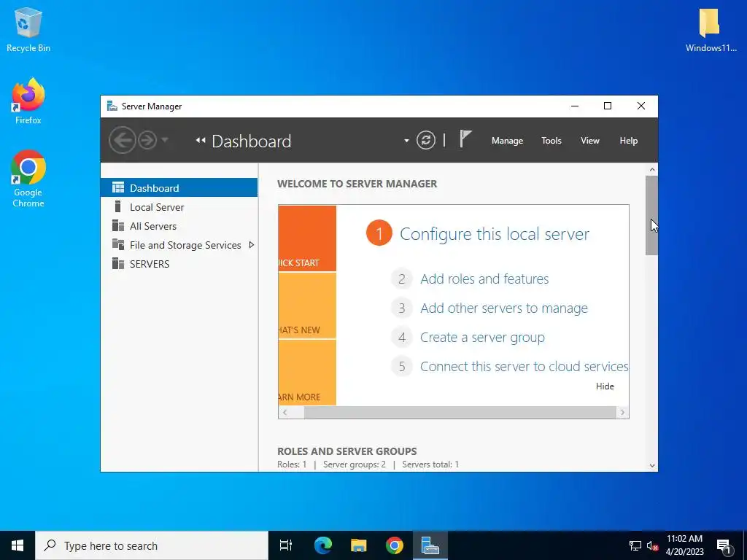Click the All Servers icon in sidebar
747x560 pixels.
click(x=118, y=225)
